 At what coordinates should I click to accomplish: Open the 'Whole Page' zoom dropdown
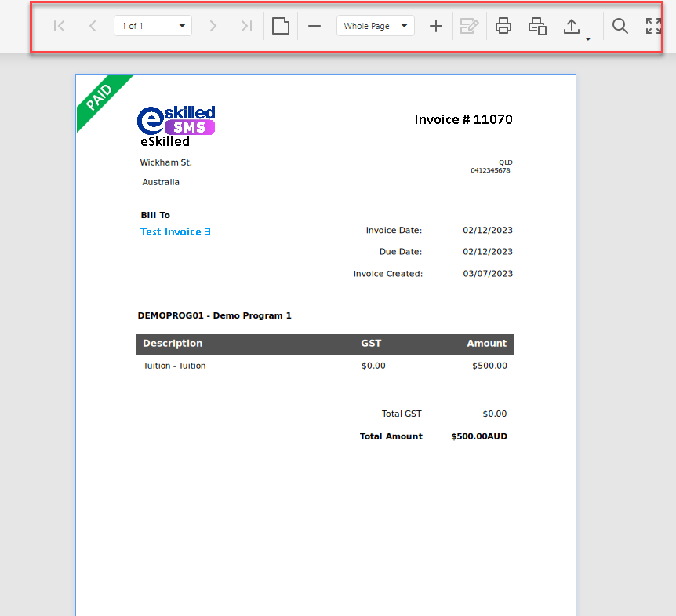[x=376, y=26]
